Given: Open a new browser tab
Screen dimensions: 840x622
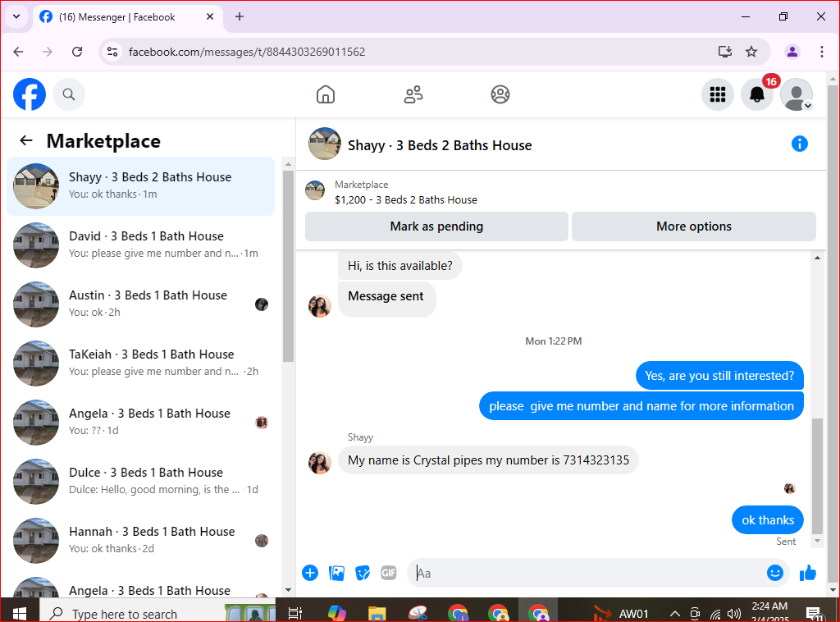Looking at the screenshot, I should point(239,16).
